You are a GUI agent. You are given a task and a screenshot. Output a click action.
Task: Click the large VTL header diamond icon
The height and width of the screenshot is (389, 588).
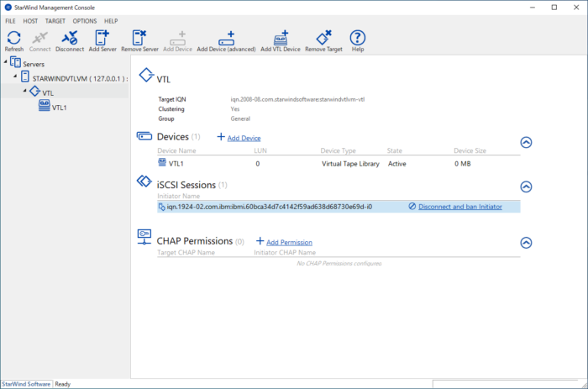click(x=146, y=75)
